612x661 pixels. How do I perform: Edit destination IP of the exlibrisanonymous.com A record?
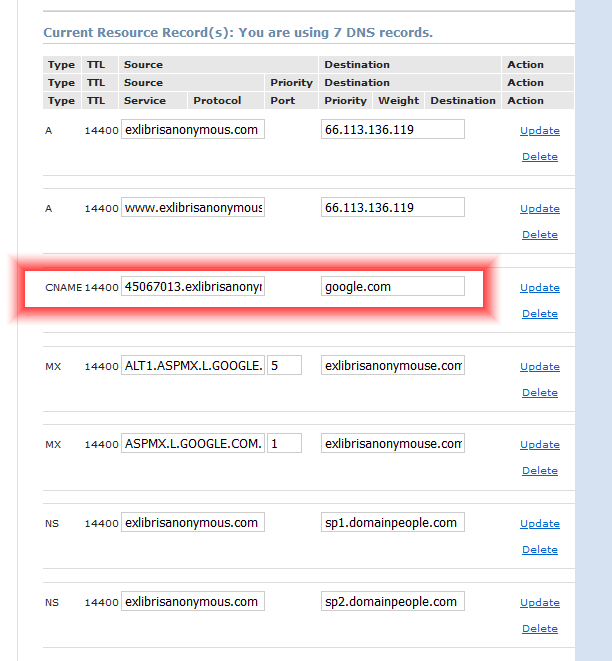point(392,129)
